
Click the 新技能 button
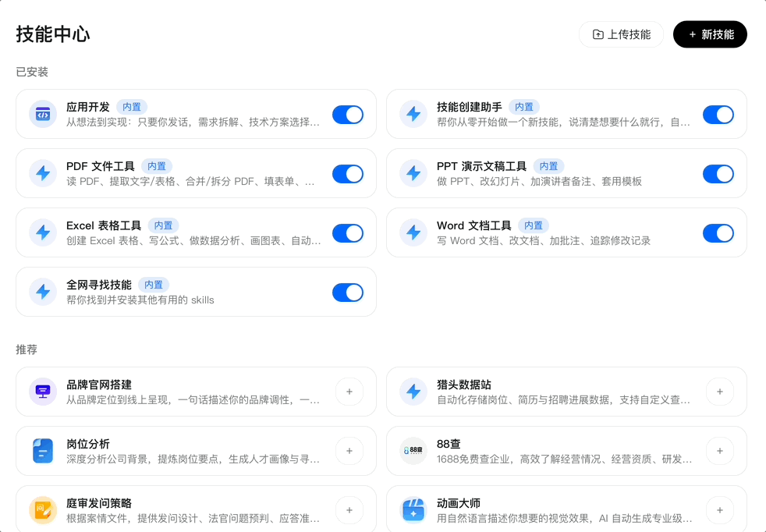[710, 34]
